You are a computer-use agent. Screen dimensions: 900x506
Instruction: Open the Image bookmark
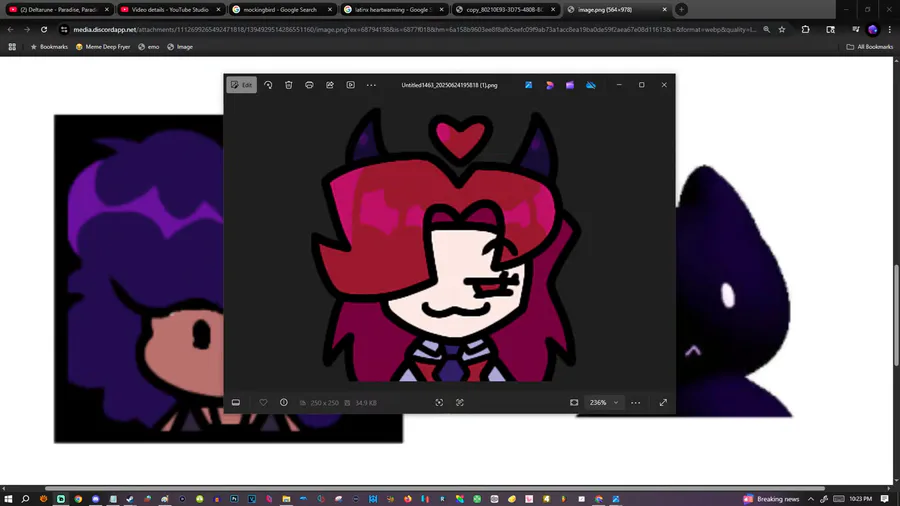(180, 47)
